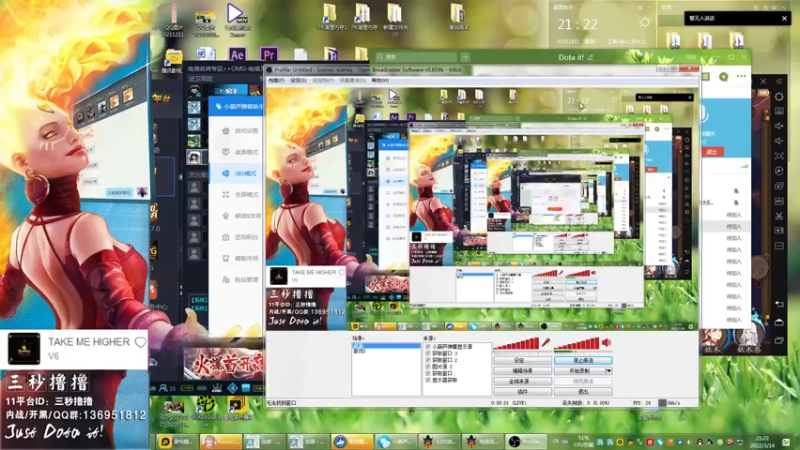Expand the arrow beside 开始录制 button
The image size is (800, 450).
(x=609, y=371)
